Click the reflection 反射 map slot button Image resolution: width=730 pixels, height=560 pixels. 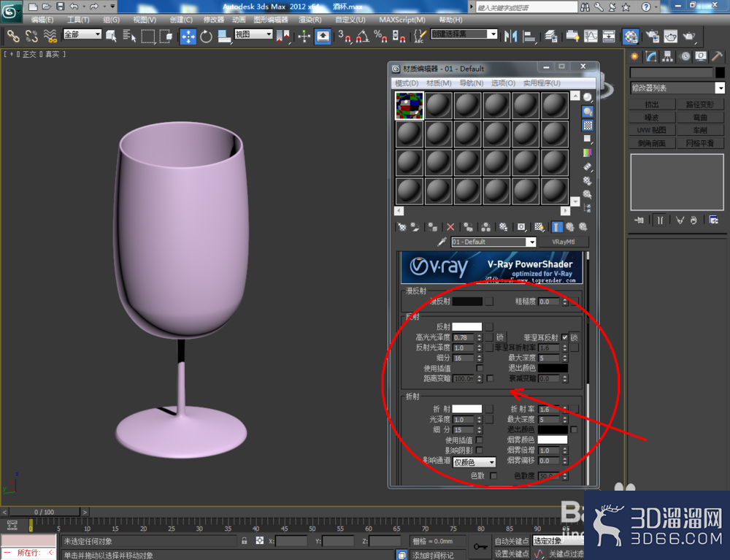click(489, 327)
